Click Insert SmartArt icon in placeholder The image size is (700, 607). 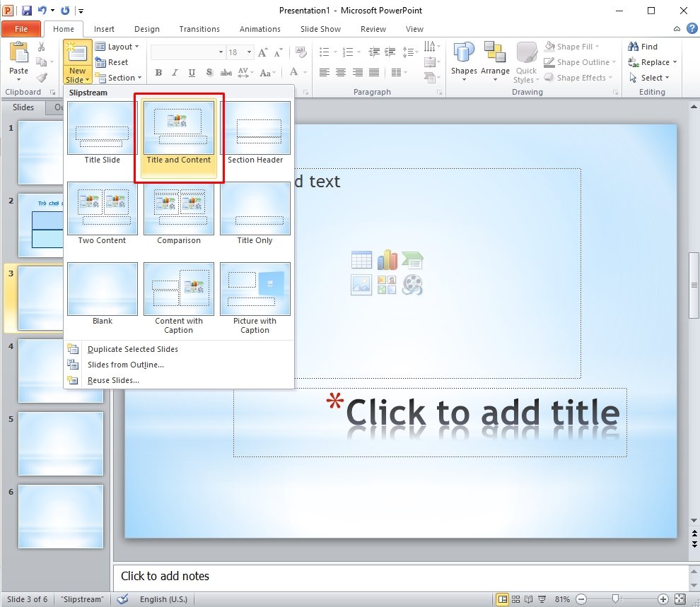[412, 260]
